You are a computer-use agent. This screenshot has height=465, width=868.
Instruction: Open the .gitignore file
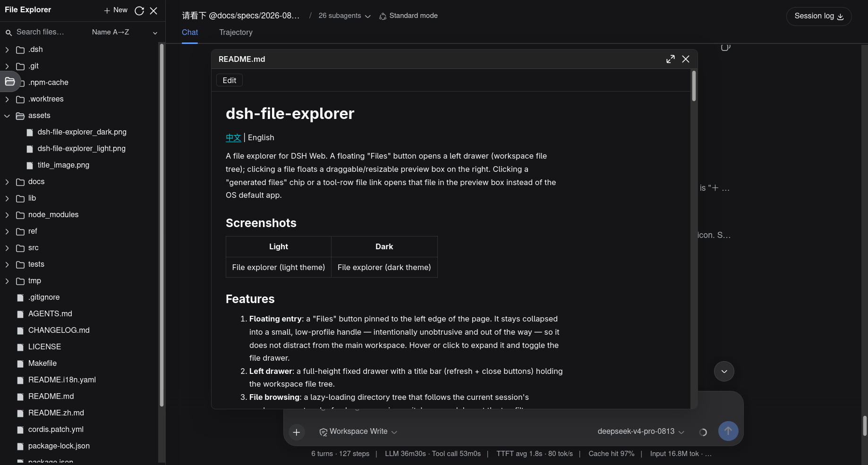[44, 297]
